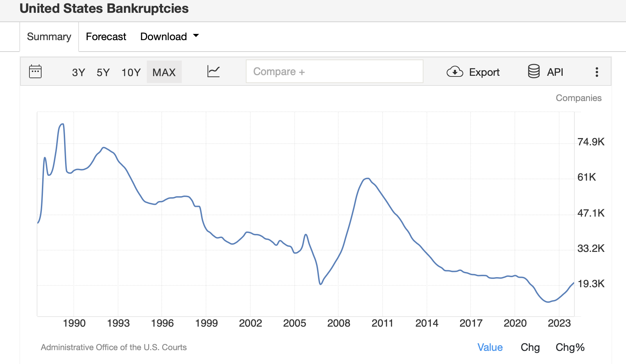Select the 3Y time range
Viewport: 626px width, 364px height.
tap(78, 72)
